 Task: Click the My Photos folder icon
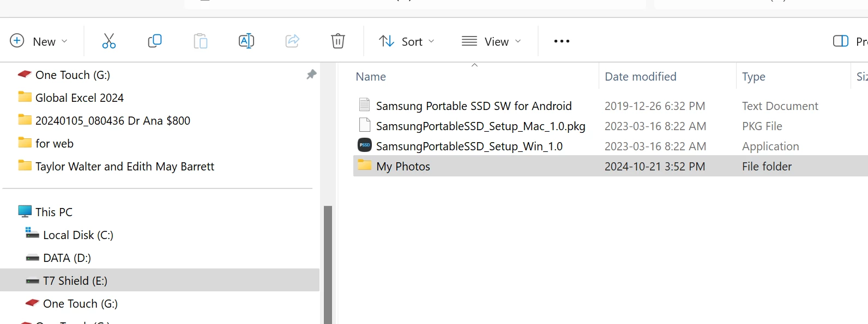(x=364, y=165)
